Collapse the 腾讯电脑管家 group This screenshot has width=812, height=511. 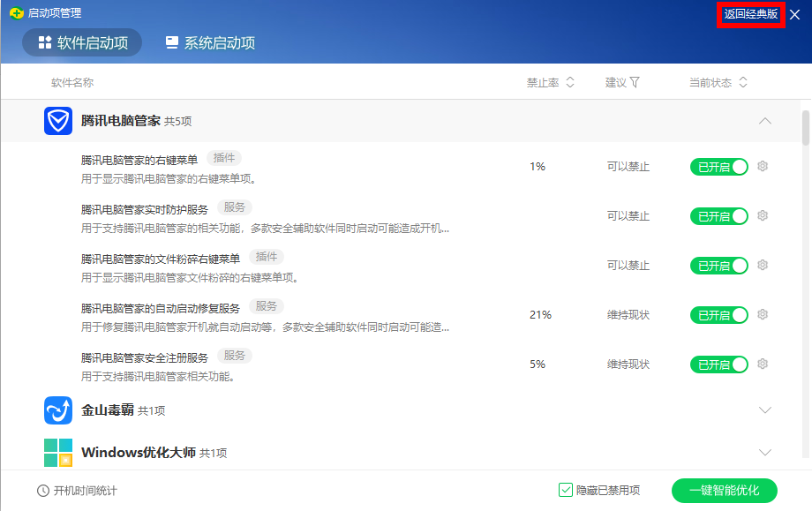point(765,121)
